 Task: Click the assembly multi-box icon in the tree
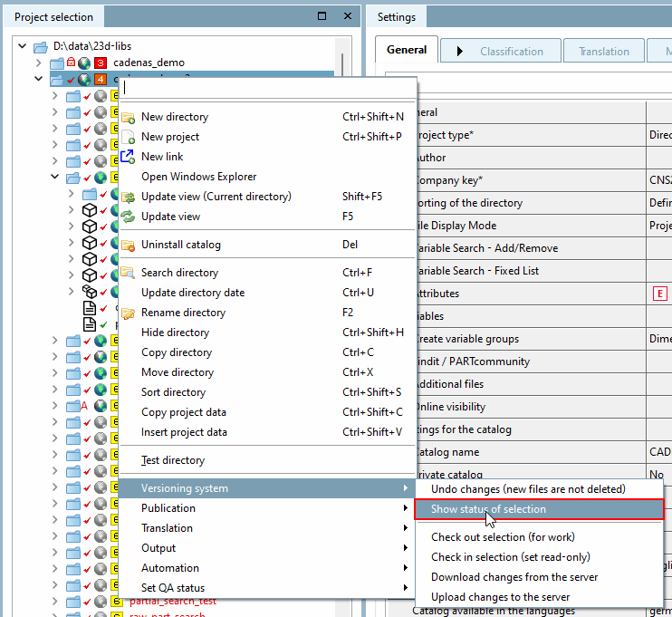point(90,292)
